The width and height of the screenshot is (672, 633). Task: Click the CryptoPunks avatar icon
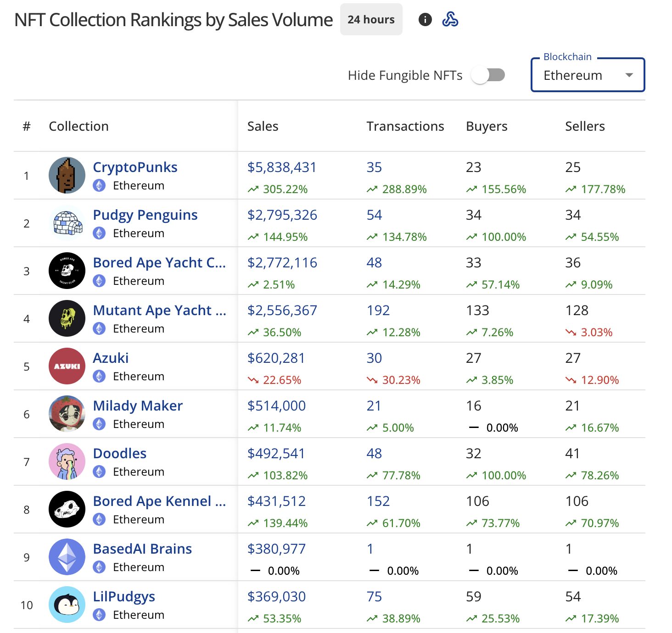67,175
